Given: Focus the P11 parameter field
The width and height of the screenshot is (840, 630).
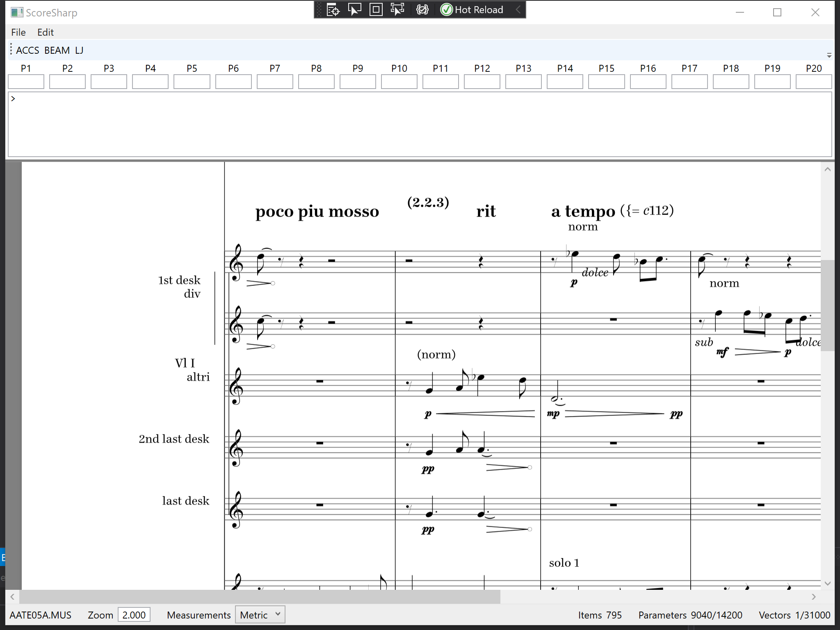Looking at the screenshot, I should click(441, 81).
